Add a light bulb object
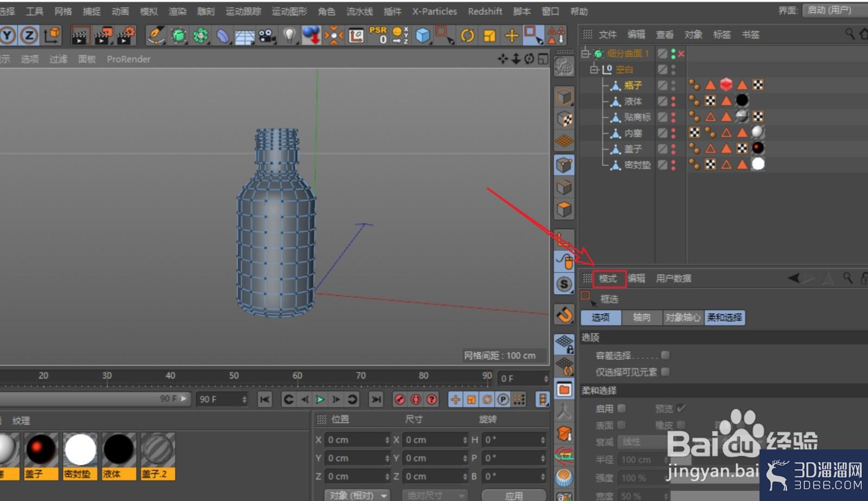This screenshot has width=868, height=501. pyautogui.click(x=290, y=36)
